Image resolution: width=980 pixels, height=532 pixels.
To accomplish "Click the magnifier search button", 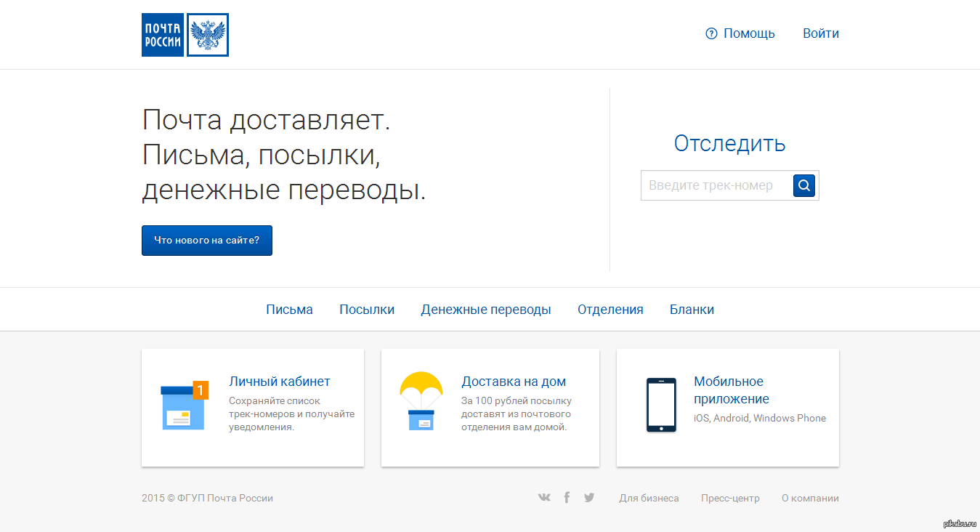I will point(804,185).
